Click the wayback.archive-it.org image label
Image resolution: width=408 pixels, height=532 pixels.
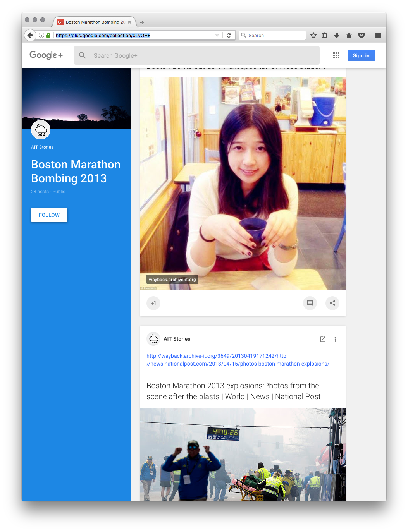pyautogui.click(x=172, y=280)
